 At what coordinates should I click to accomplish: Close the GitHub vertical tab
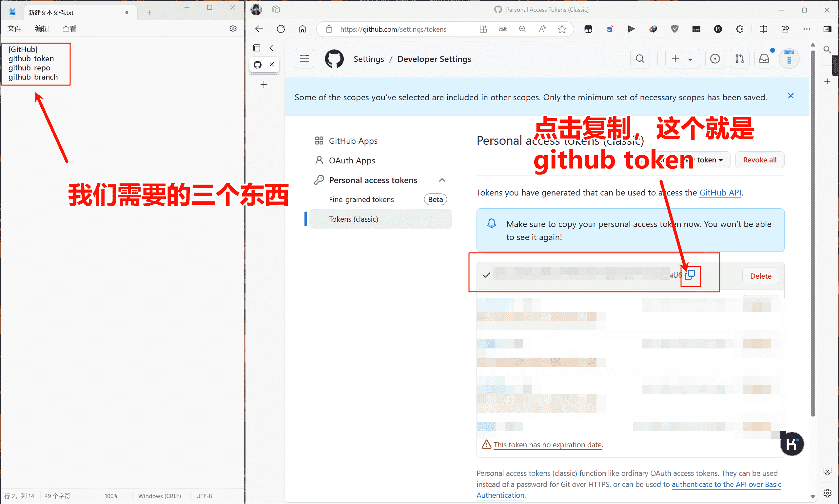(x=272, y=64)
